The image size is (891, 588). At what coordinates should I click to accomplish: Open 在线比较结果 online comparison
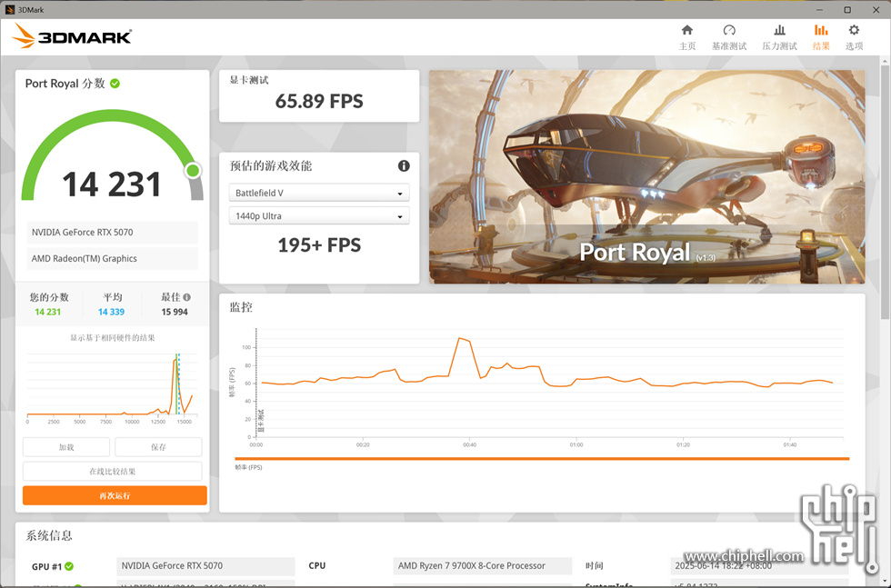[x=113, y=472]
